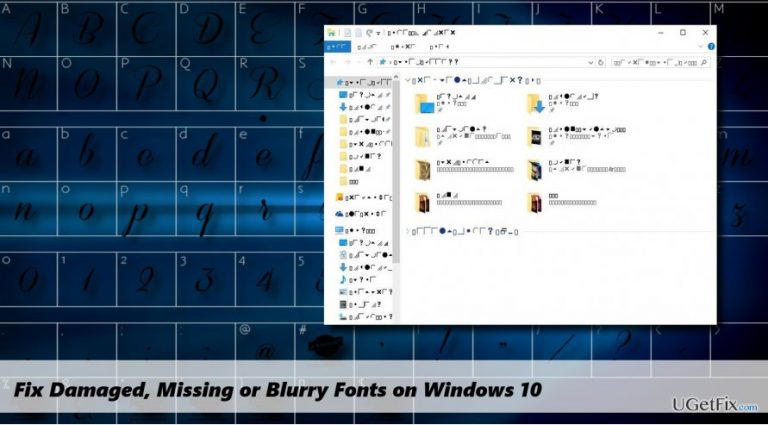The image size is (768, 425).
Task: Open Pictures under This PC in the sidebar
Action: coord(366,292)
